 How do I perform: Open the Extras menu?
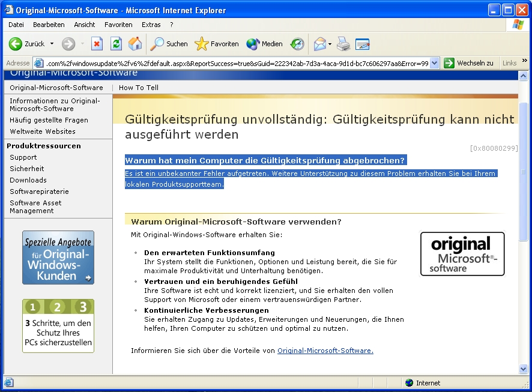[151, 25]
